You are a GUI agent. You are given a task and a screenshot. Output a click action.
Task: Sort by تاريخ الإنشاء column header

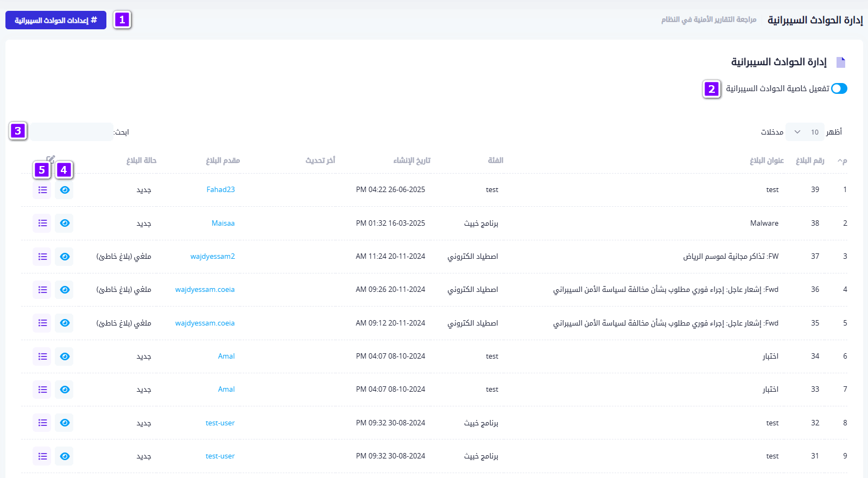click(x=411, y=161)
